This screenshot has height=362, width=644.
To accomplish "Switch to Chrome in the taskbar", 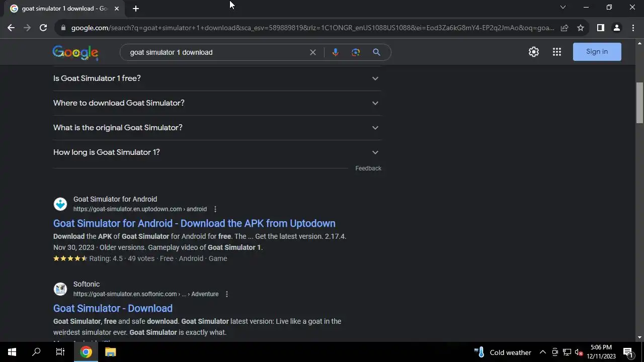I will point(86,352).
